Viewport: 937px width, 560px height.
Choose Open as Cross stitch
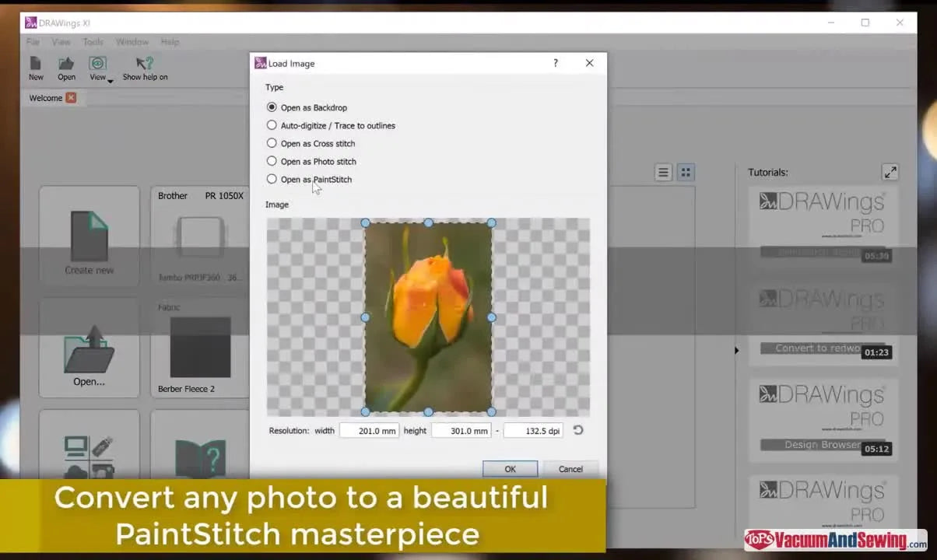272,143
